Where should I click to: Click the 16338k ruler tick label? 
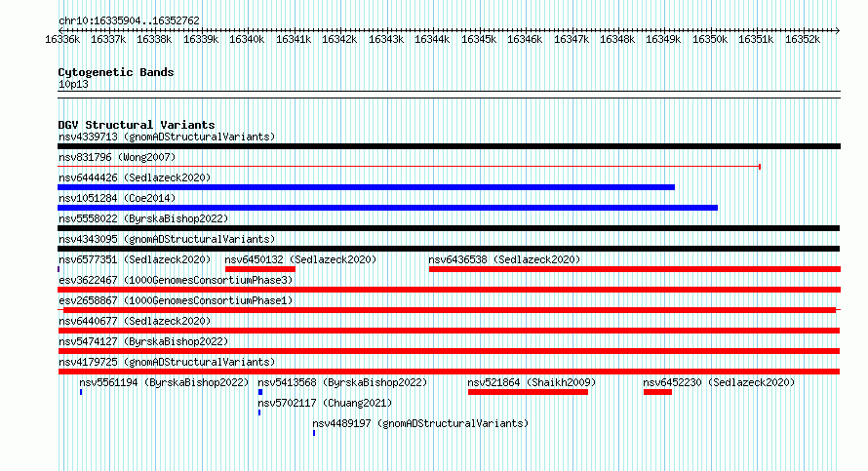click(154, 39)
